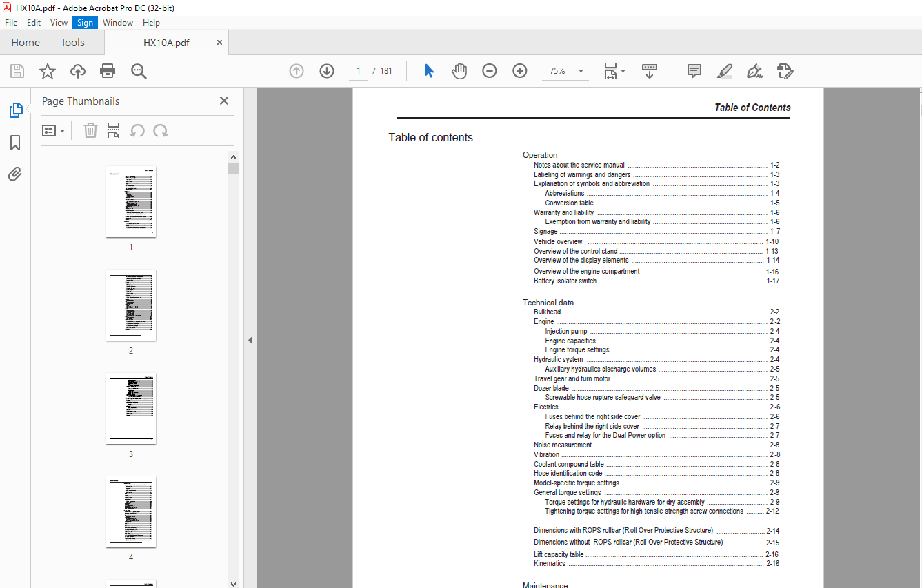Activate the Selection arrow tool
Screen dimensions: 922x588
click(x=429, y=71)
